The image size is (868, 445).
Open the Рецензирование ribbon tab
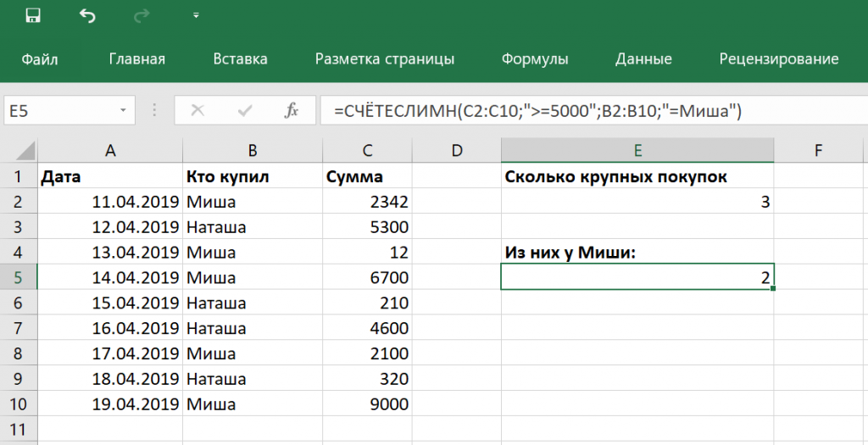click(778, 58)
